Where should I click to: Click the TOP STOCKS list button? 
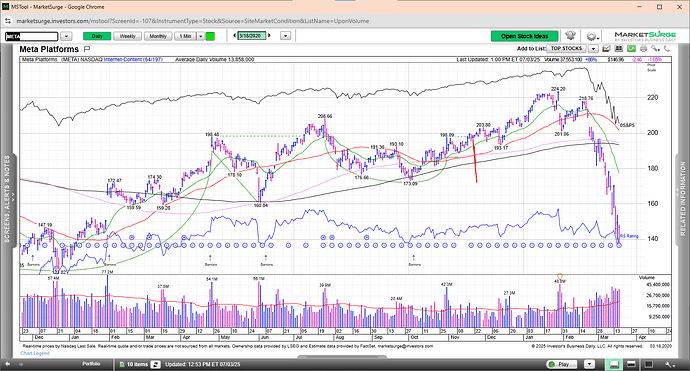(566, 48)
